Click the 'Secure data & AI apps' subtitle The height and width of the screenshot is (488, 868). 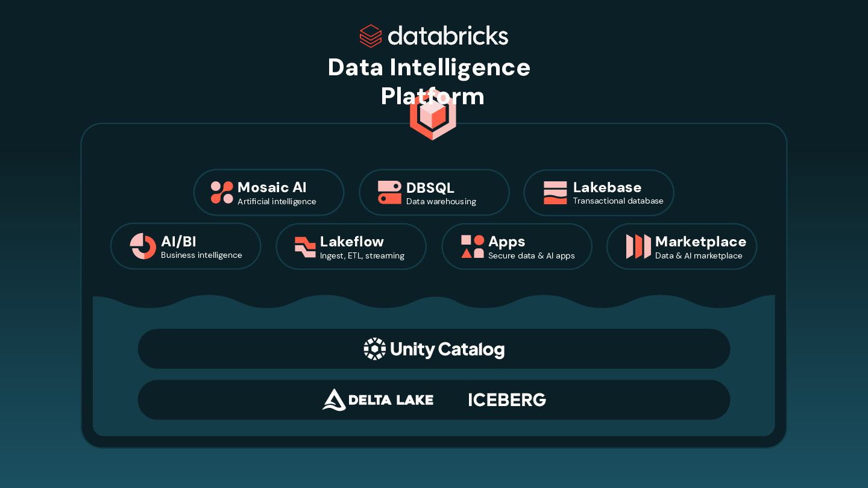pos(532,255)
